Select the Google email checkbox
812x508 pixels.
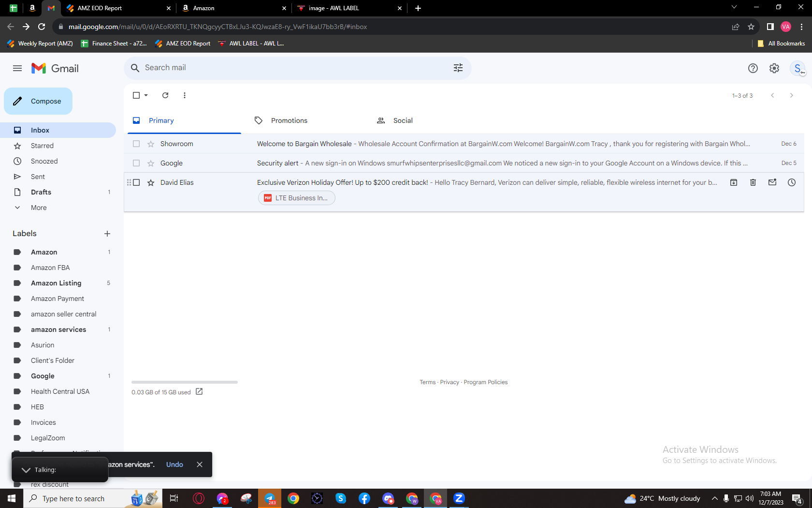pos(136,163)
